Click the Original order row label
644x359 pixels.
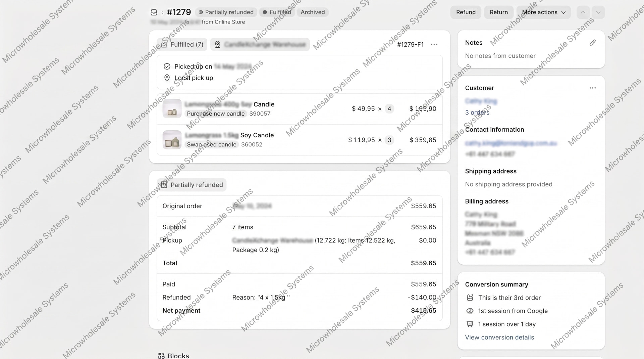click(x=182, y=206)
